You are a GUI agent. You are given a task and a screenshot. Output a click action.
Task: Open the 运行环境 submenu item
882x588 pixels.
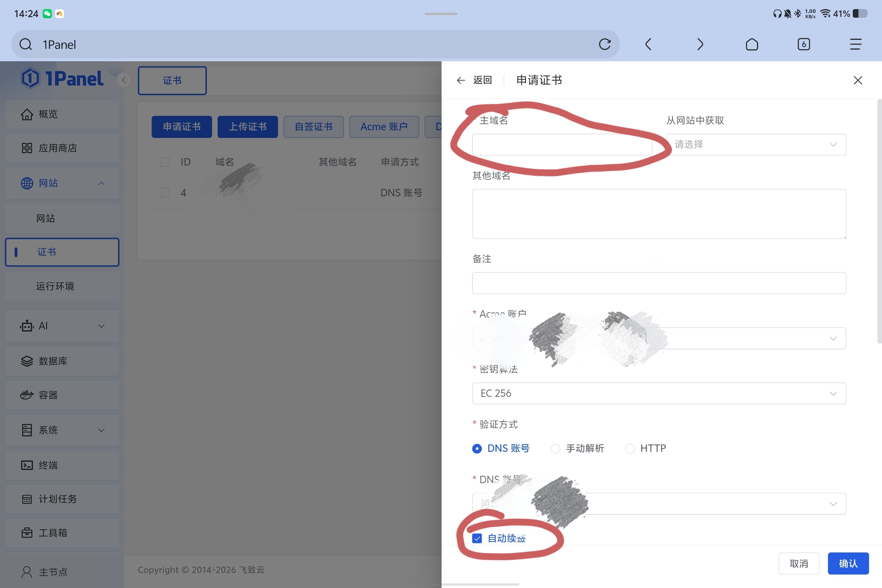click(x=62, y=286)
